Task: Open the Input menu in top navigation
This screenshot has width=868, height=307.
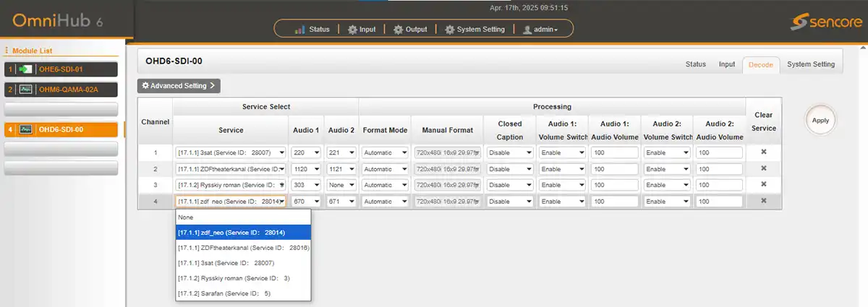Action: (x=361, y=30)
